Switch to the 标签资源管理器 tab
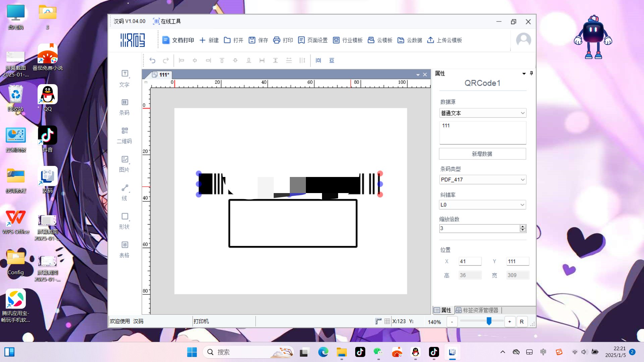The width and height of the screenshot is (644, 362). 477,310
